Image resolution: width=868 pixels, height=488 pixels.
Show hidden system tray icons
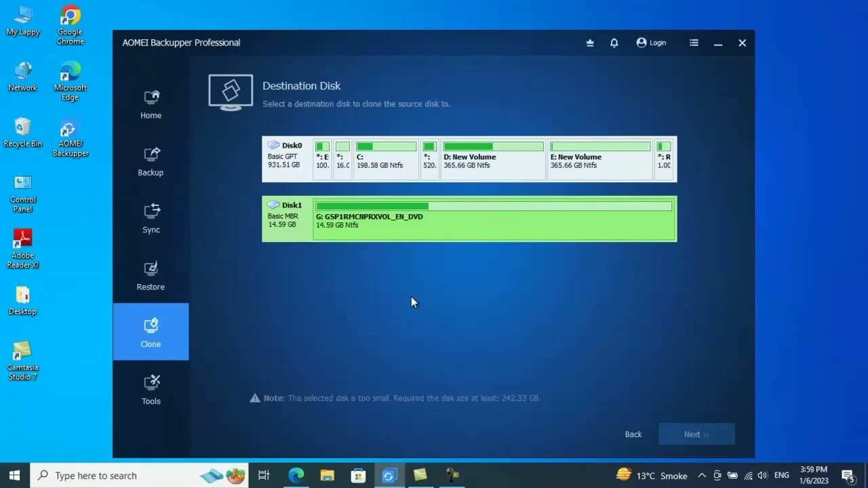coord(702,475)
